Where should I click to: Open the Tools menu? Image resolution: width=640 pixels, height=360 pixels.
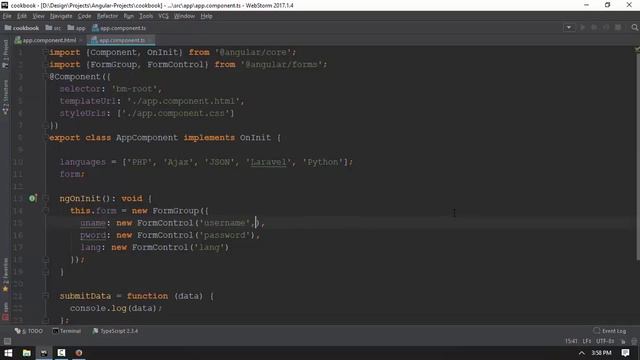point(146,16)
